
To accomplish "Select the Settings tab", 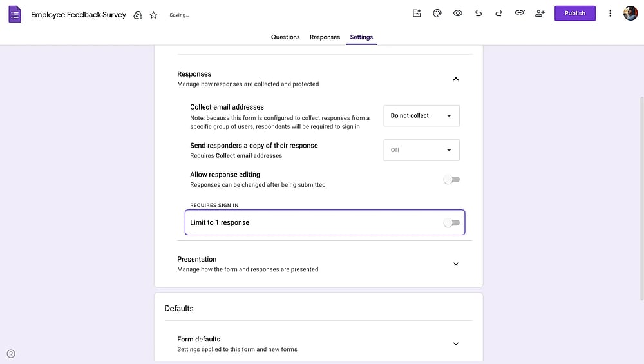I will [x=361, y=37].
